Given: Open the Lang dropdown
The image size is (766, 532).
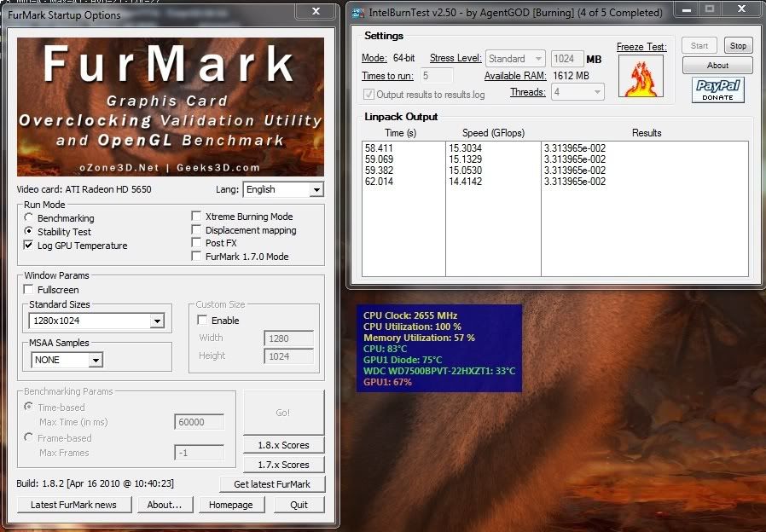Looking at the screenshot, I should (x=316, y=189).
